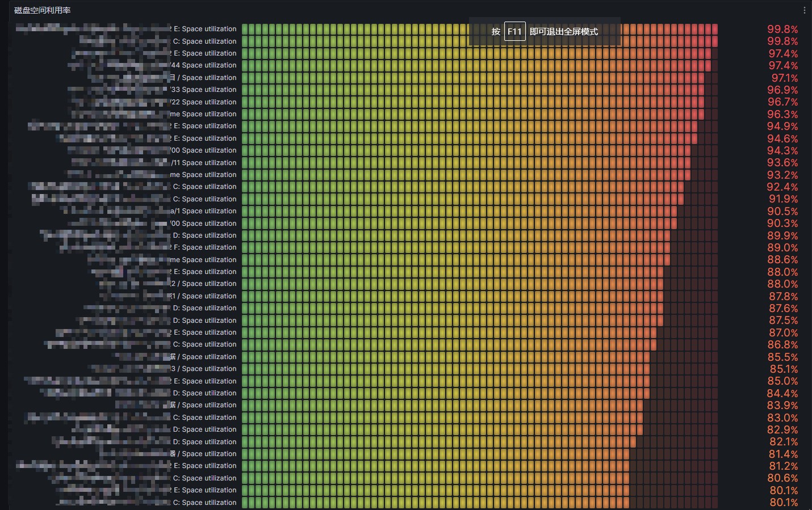Viewport: 812px width, 510px height.
Task: Click the 磁盘空间利用率 panel title
Action: (x=43, y=10)
